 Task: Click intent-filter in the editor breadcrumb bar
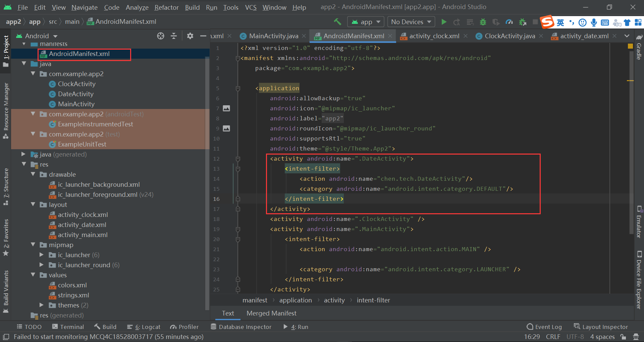click(373, 300)
